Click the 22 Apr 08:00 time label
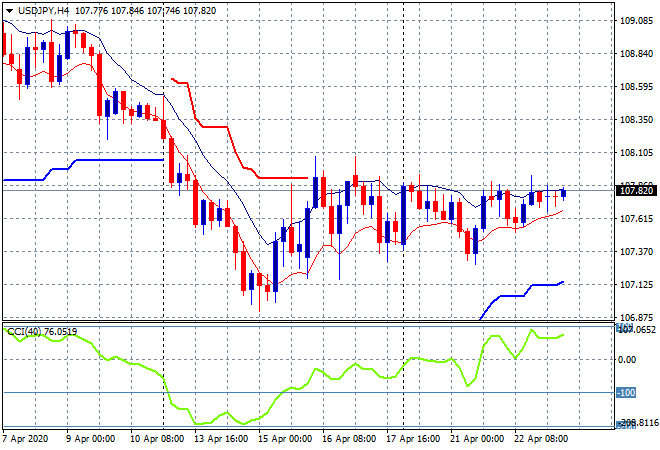Image resolution: width=660 pixels, height=450 pixels. click(541, 439)
